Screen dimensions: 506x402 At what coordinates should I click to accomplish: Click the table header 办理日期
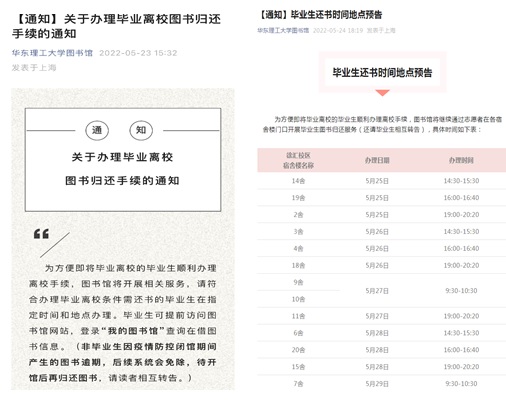coord(377,160)
